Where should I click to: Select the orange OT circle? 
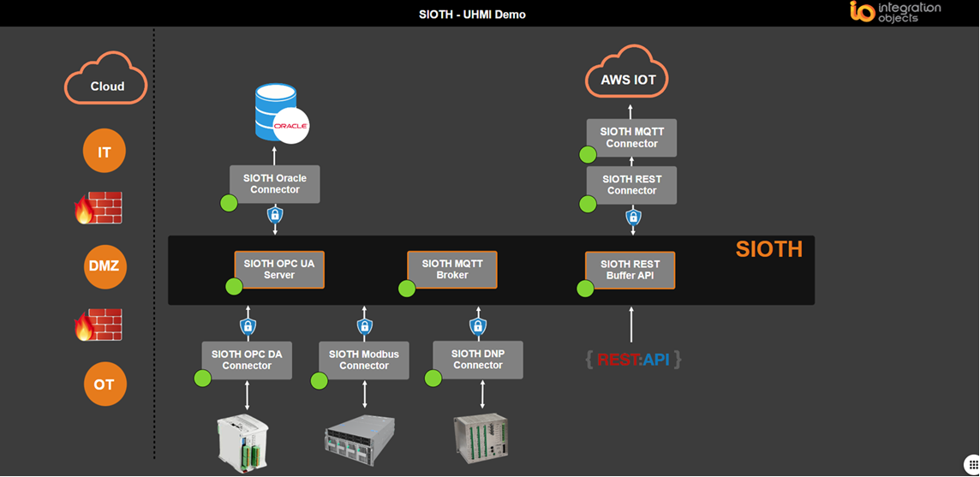105,384
